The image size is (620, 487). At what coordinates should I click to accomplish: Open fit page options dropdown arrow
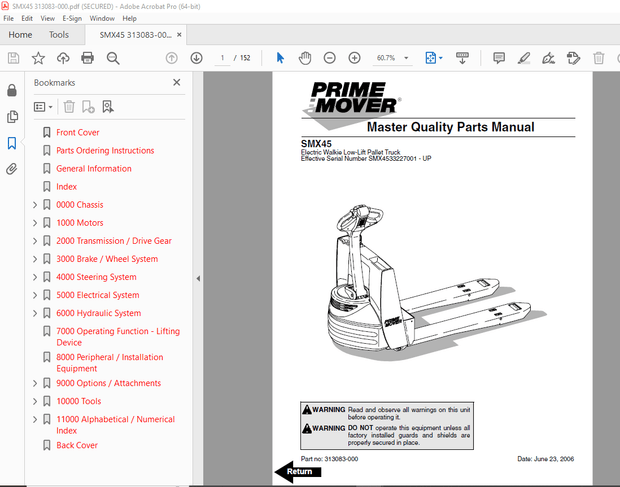coord(441,58)
